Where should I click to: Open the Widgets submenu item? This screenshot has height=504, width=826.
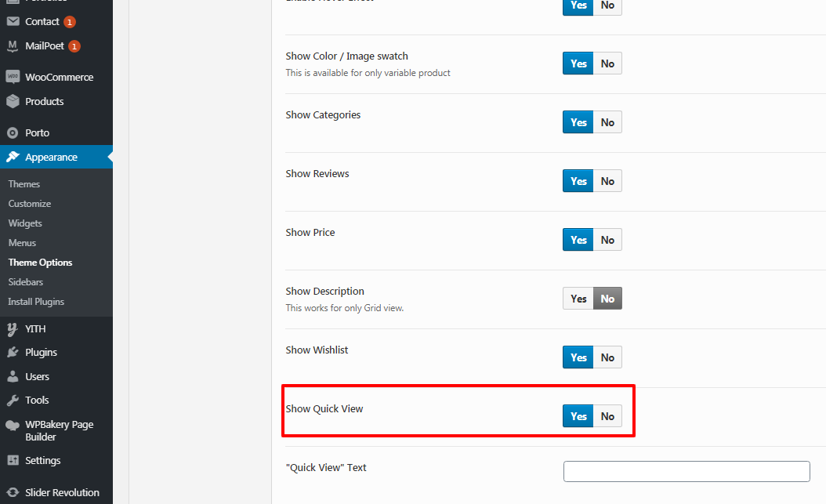click(x=25, y=223)
